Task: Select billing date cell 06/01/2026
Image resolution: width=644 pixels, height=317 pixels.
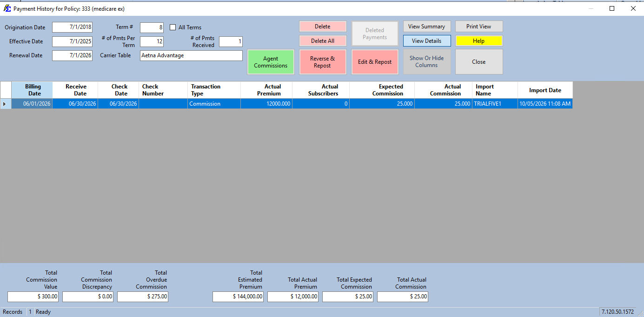Action: pyautogui.click(x=32, y=104)
